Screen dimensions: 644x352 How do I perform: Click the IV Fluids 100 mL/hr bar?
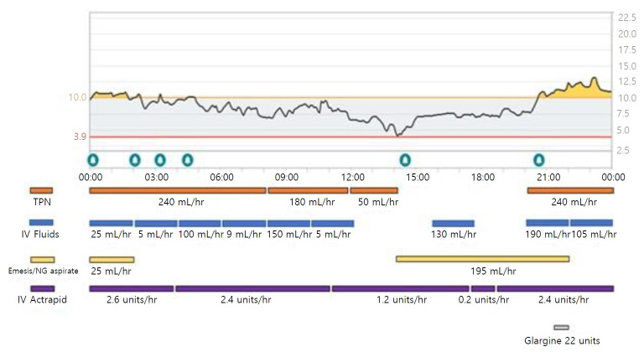[200, 223]
